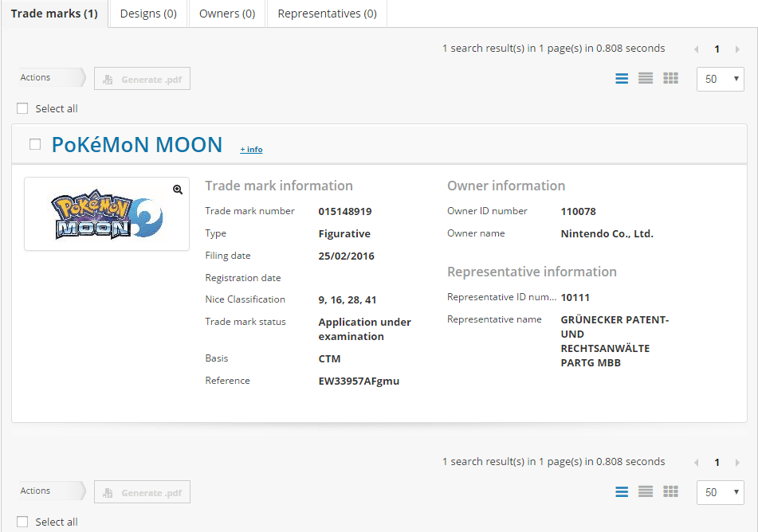Go to next page with top right arrow

coord(737,49)
